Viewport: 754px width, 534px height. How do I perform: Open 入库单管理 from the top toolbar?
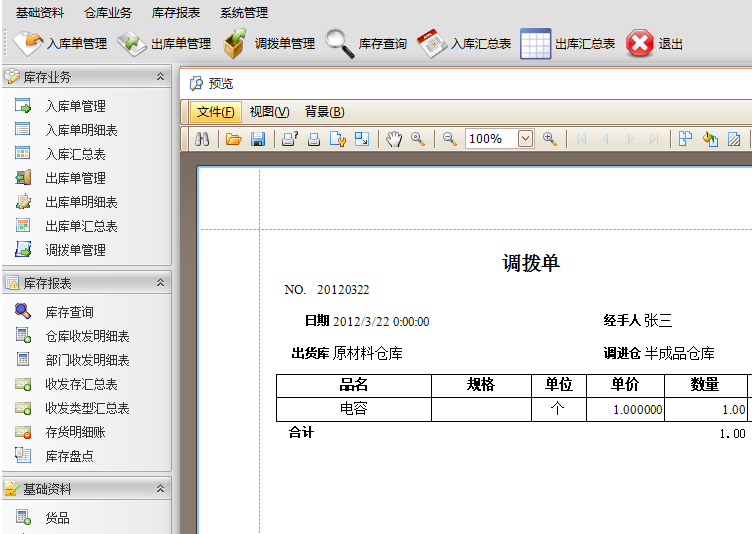click(x=61, y=44)
